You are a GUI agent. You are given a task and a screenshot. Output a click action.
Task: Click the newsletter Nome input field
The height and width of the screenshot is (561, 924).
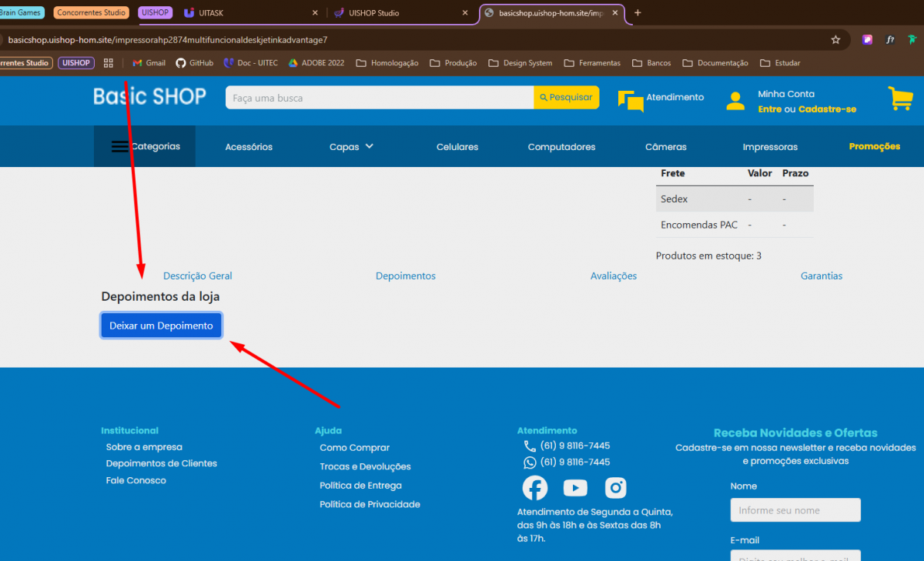coord(795,510)
